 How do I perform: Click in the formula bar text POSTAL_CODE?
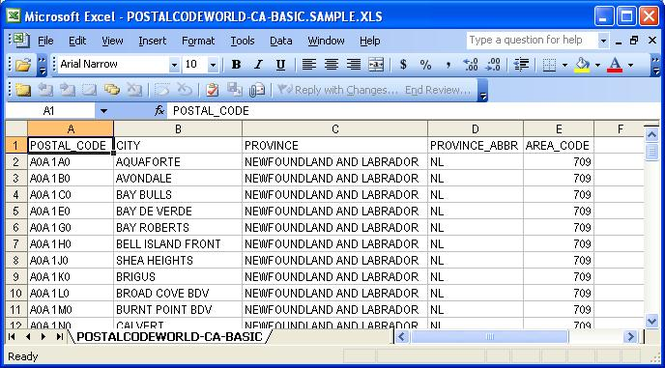211,111
